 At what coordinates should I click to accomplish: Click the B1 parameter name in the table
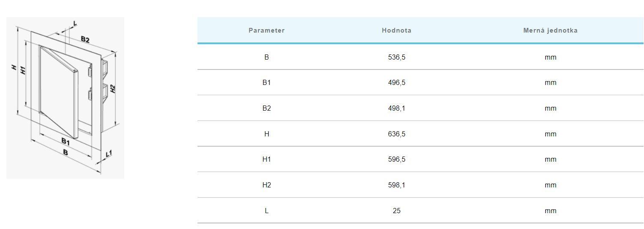click(x=267, y=82)
